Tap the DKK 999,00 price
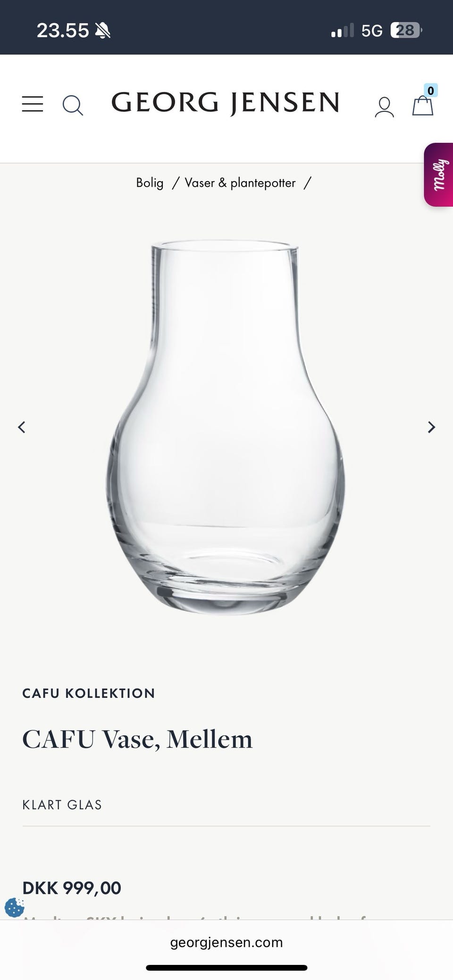Viewport: 453px width, 980px height. (72, 888)
